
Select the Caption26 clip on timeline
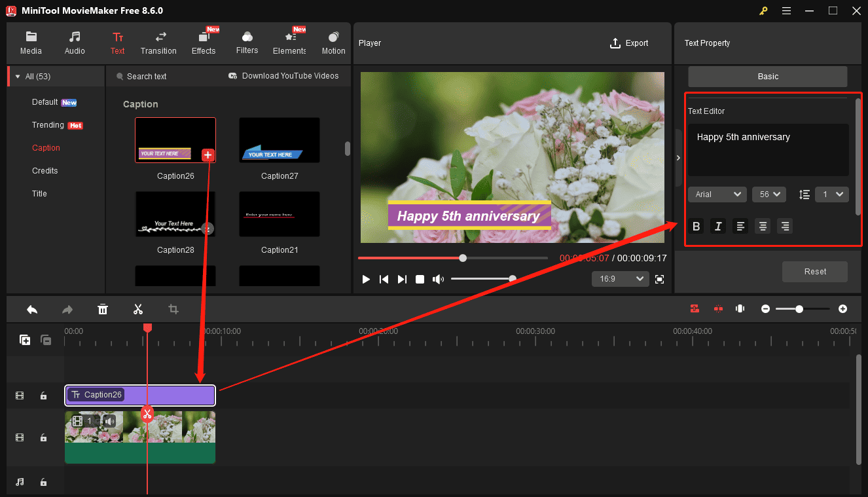pyautogui.click(x=140, y=396)
